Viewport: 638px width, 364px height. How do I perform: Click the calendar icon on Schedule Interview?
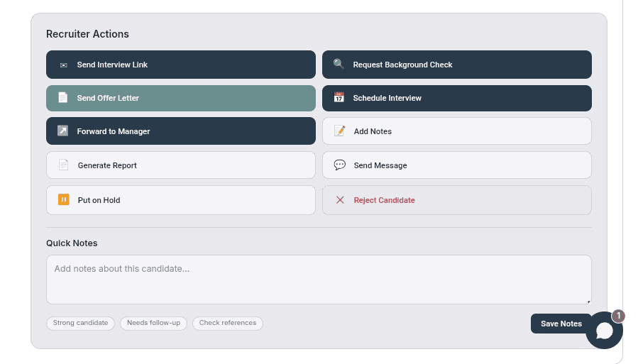[339, 98]
